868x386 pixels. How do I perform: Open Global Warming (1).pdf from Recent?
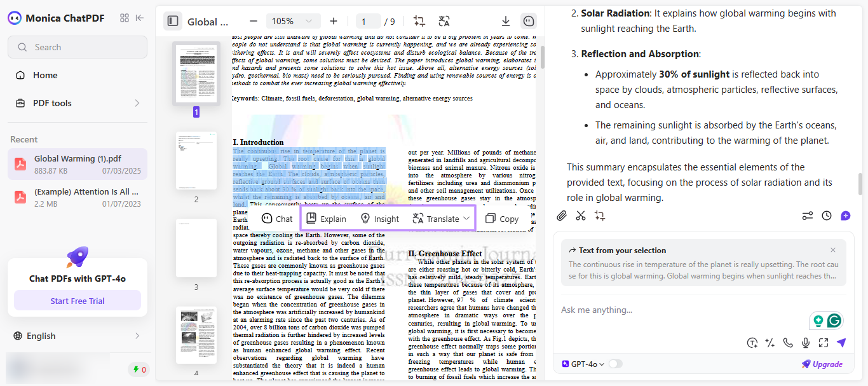pos(78,164)
